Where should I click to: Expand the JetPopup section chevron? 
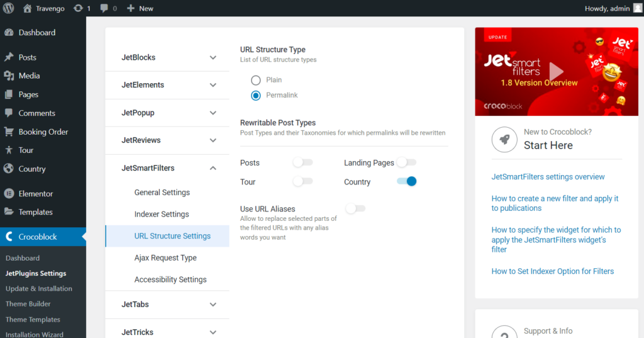tap(213, 113)
